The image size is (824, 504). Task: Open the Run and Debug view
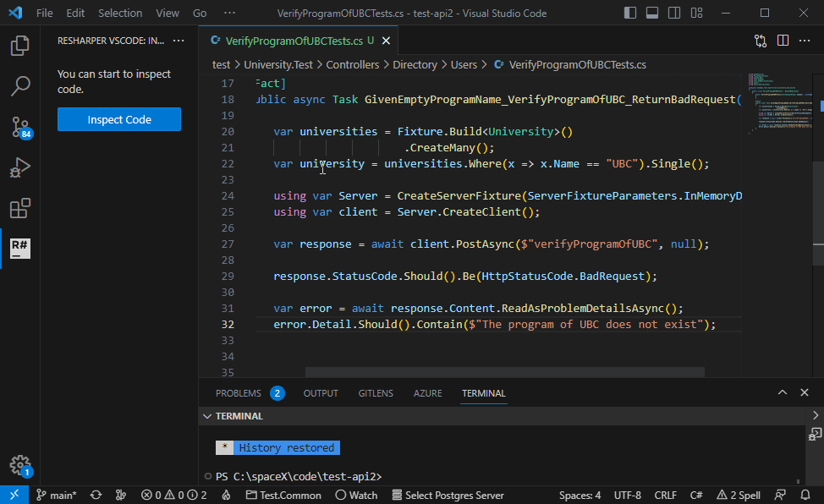click(x=20, y=167)
